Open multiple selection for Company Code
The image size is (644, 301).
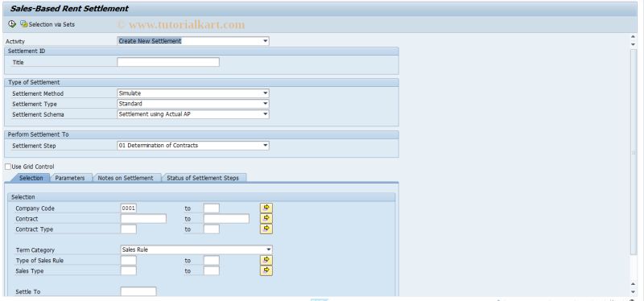click(266, 208)
